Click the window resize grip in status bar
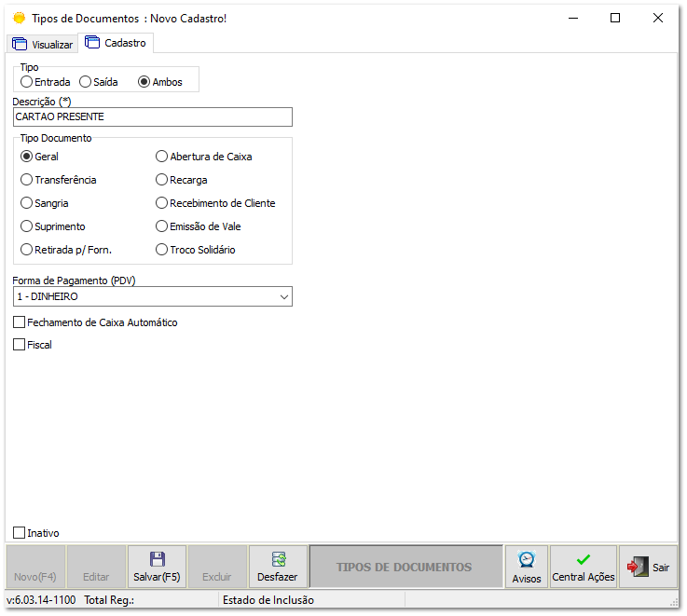This screenshot has height=616, width=687. point(674,602)
